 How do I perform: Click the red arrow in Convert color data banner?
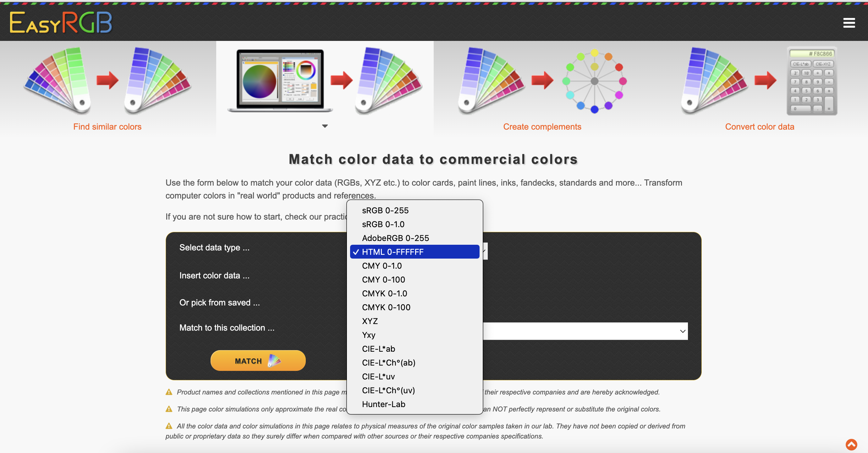coord(765,80)
